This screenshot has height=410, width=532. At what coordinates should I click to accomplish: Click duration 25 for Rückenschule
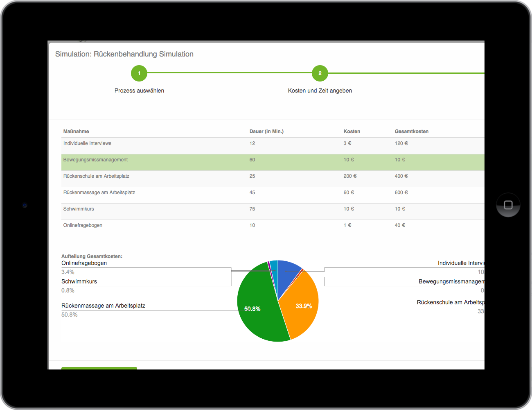(252, 176)
